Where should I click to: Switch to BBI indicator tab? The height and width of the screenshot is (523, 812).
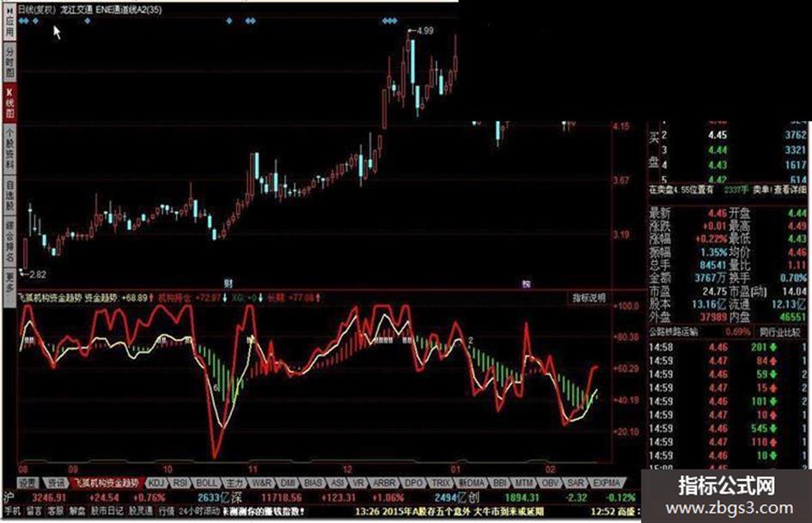500,483
